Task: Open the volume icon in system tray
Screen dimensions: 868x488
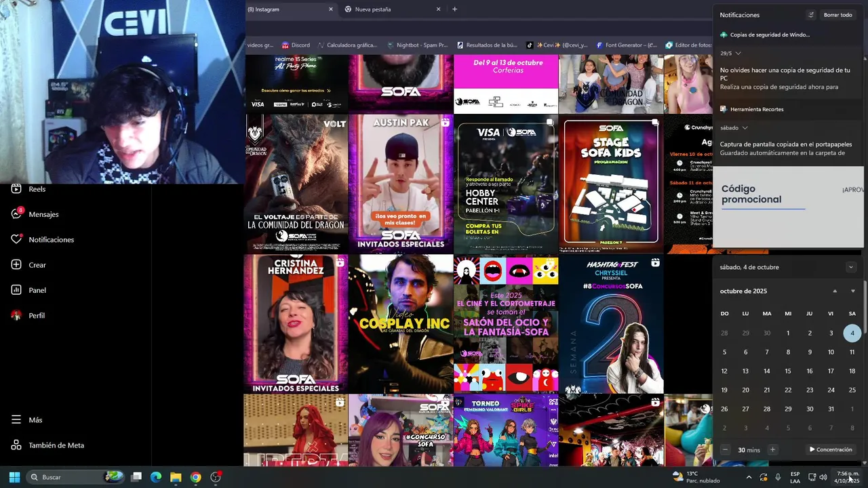Action: point(823,477)
